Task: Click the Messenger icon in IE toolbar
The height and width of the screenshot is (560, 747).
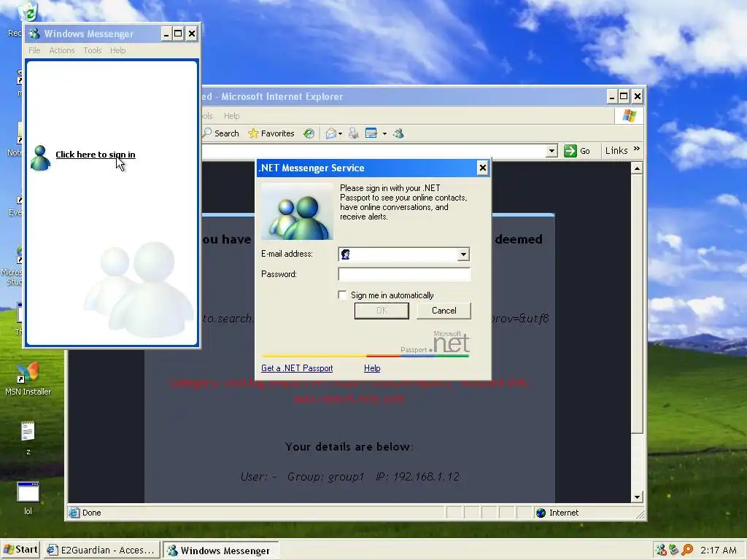Action: pos(399,133)
